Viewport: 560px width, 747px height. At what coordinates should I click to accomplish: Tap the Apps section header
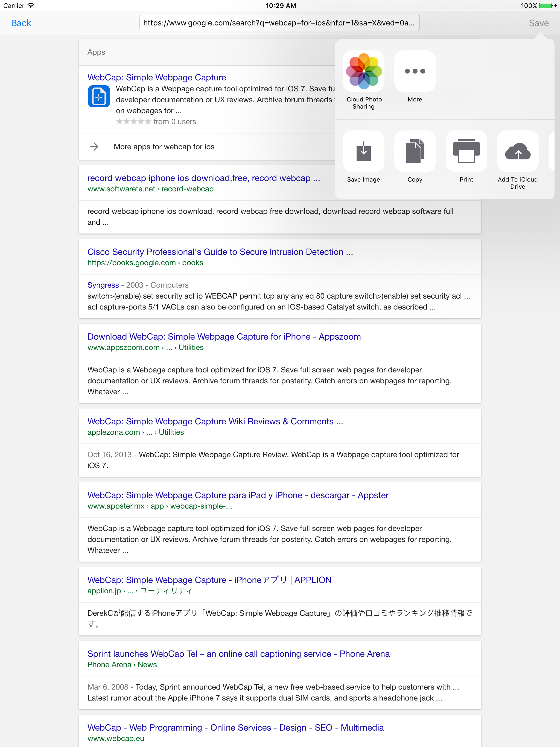point(96,52)
